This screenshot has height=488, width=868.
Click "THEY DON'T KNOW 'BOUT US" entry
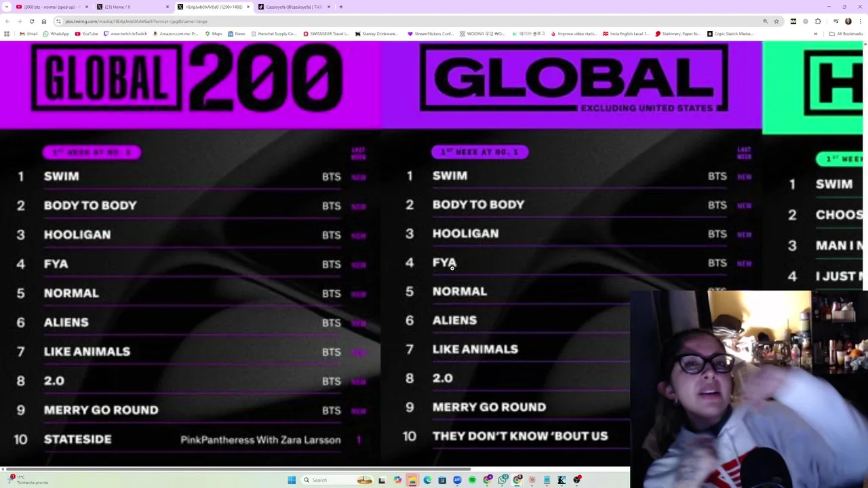pos(520,436)
